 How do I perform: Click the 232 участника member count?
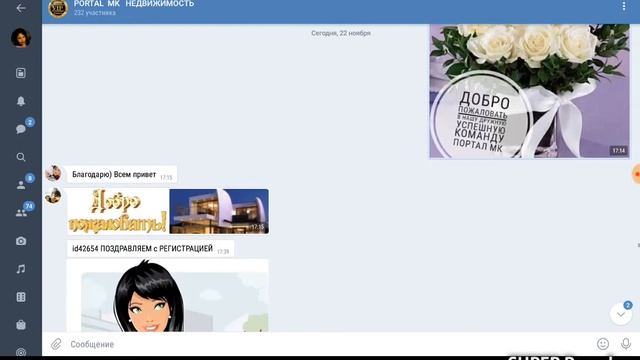click(95, 13)
